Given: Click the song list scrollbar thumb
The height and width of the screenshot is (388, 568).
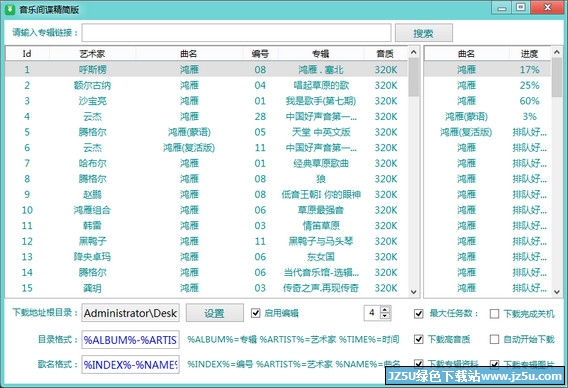Looking at the screenshot, I should (413, 78).
